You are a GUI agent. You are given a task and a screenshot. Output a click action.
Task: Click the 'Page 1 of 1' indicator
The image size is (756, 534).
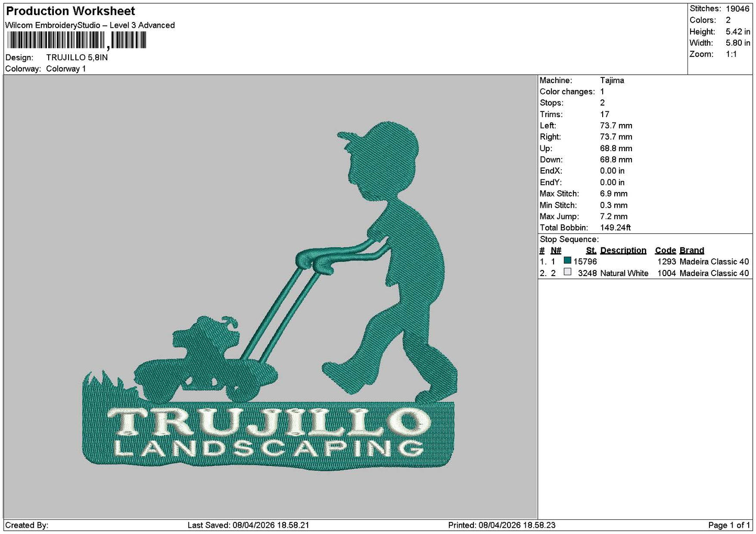729,525
